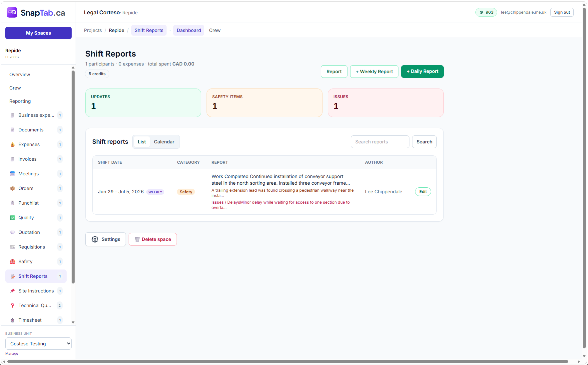
Task: Click the Quotation speech bubble icon
Action: (12, 232)
